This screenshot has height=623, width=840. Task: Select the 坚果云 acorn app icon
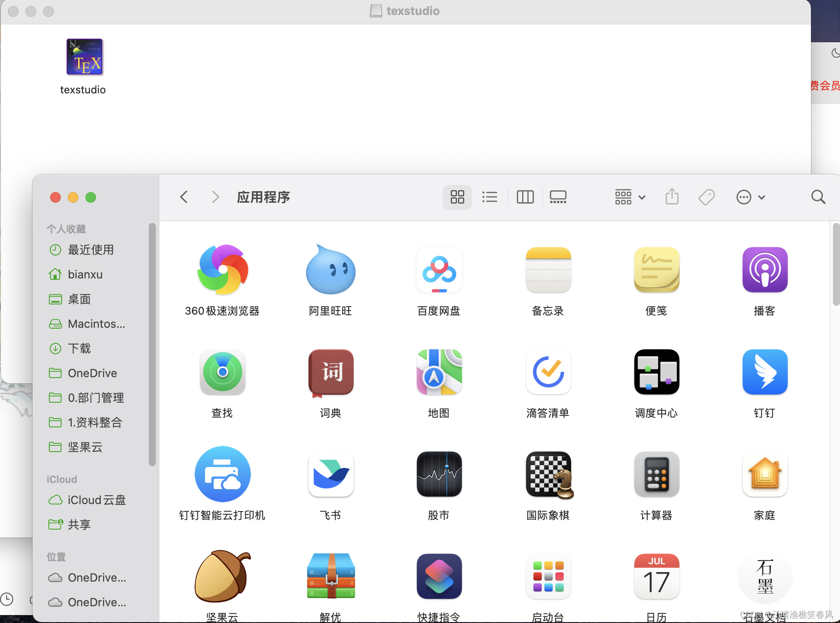point(223,576)
